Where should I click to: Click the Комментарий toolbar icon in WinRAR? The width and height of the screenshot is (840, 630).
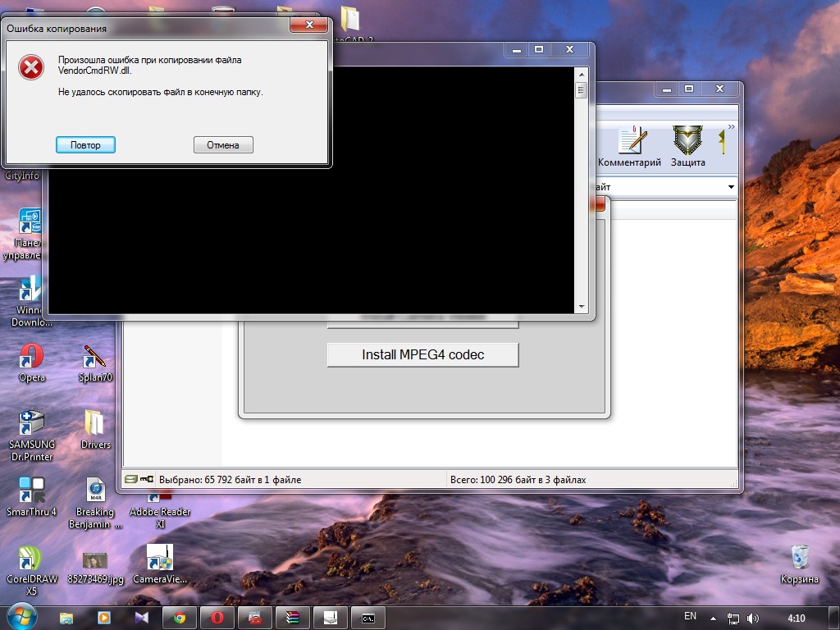[x=629, y=145]
